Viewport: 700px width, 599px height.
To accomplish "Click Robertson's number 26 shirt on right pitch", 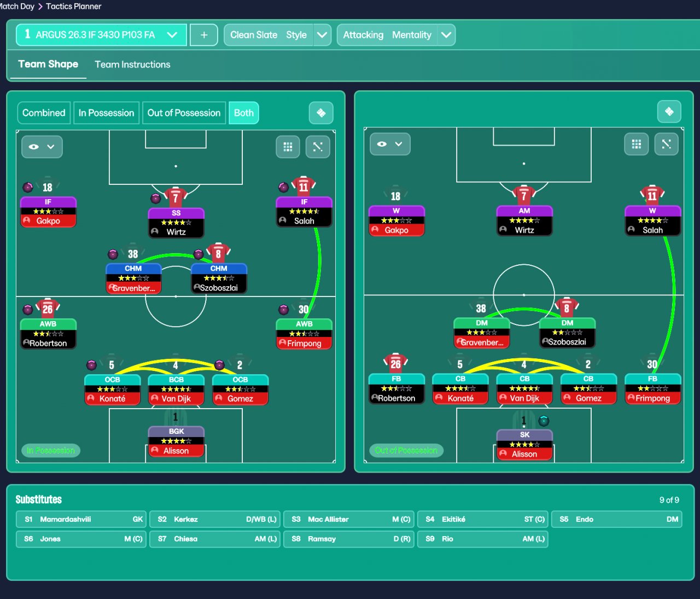I will [x=396, y=363].
